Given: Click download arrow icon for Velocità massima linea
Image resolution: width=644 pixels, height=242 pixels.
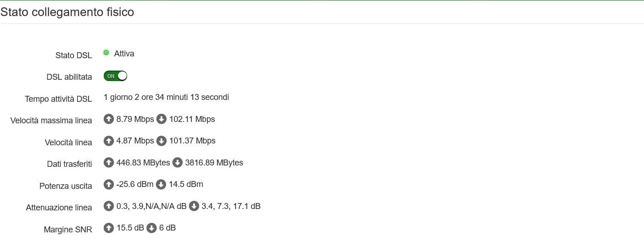Looking at the screenshot, I should [x=162, y=119].
